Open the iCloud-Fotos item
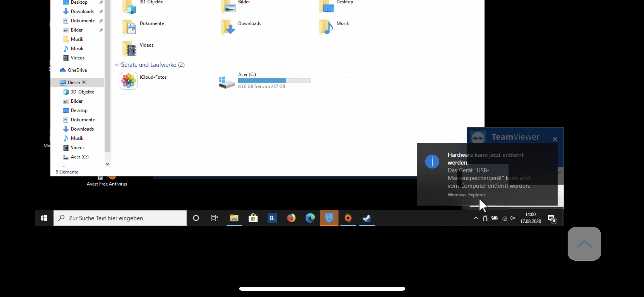Screen dimensions: 644x297 coord(129,81)
